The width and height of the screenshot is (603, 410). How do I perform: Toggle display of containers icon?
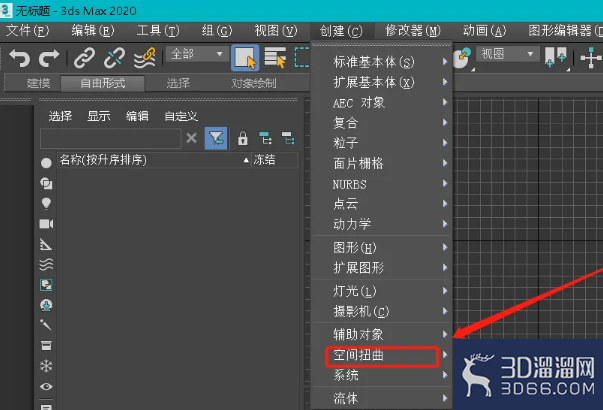(46, 346)
